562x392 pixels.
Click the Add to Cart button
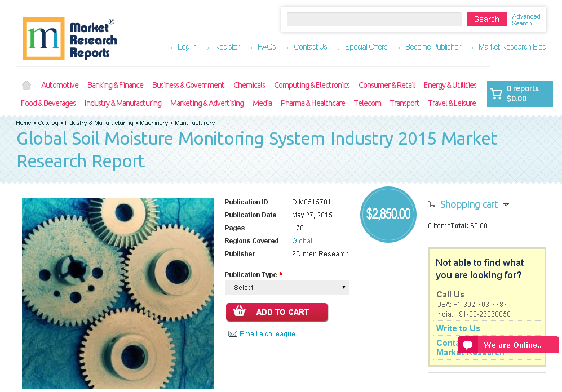pyautogui.click(x=277, y=311)
